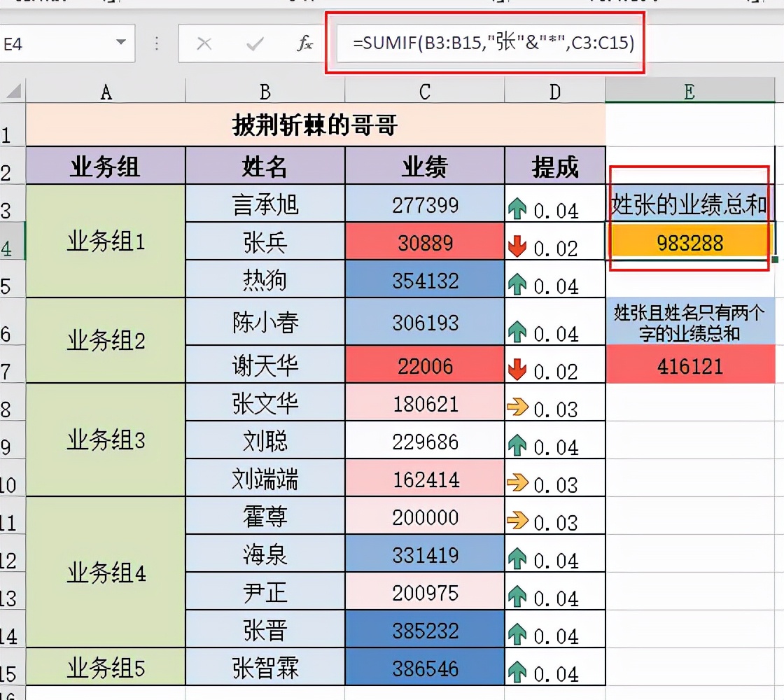Image resolution: width=784 pixels, height=700 pixels.
Task: Select name cell 张智霖
Action: click(x=265, y=666)
